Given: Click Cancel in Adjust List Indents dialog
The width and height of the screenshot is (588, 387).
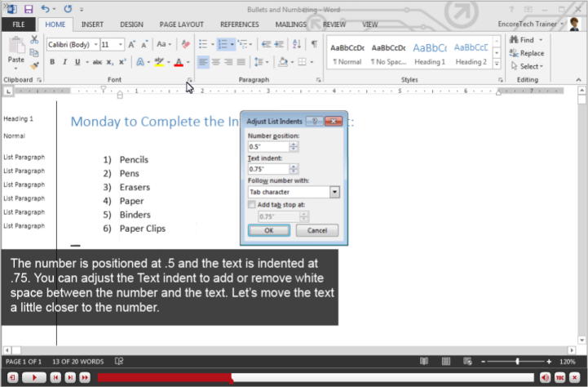Looking at the screenshot, I should (317, 230).
